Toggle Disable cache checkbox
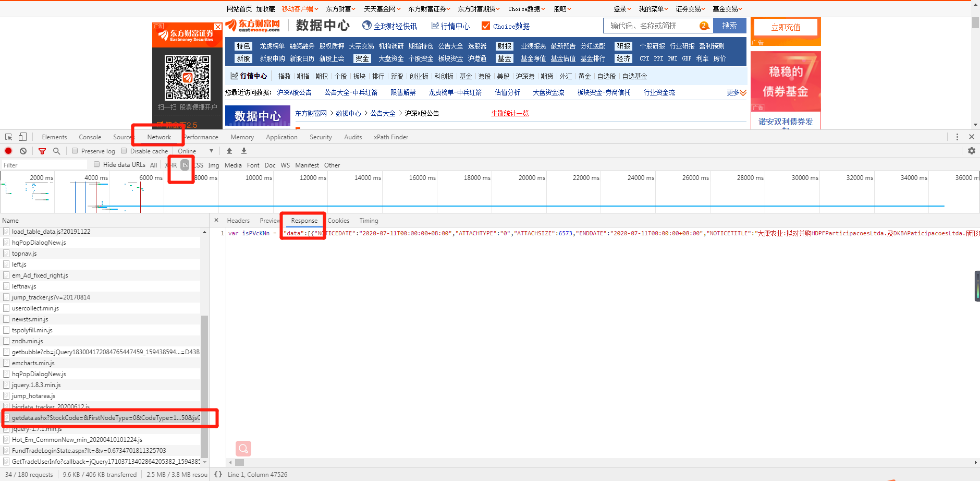The width and height of the screenshot is (980, 481). (124, 151)
